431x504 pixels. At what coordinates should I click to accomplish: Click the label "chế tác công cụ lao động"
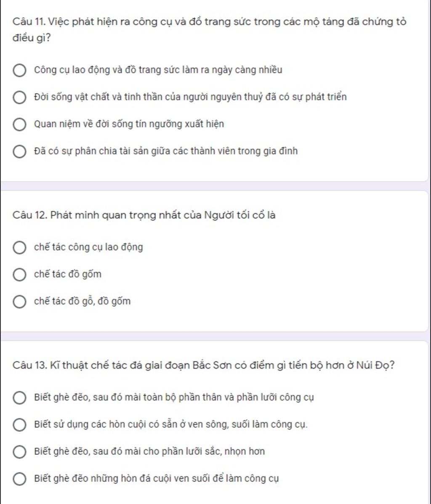(88, 247)
